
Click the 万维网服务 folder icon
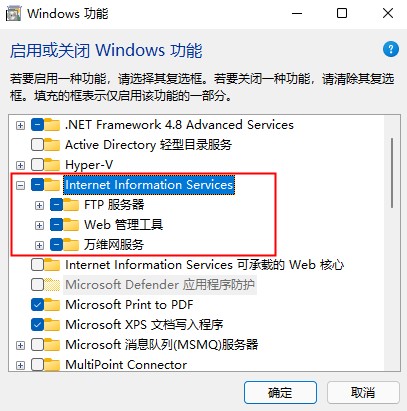point(71,245)
